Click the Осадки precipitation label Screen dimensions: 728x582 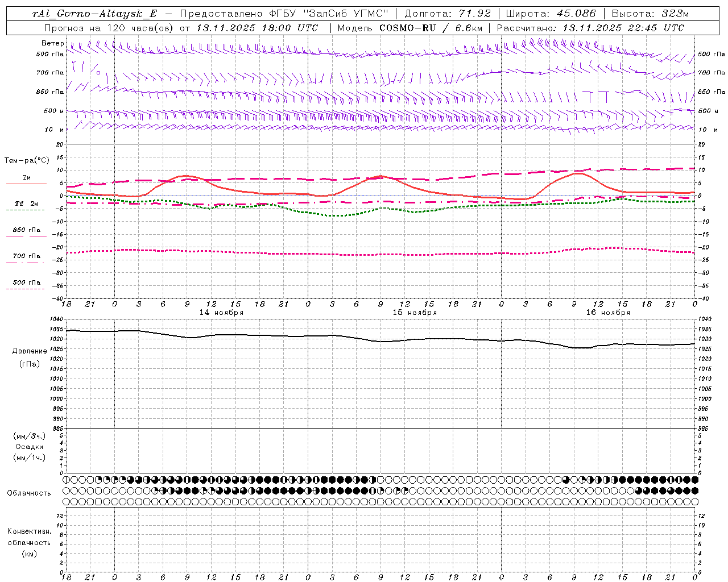30,447
